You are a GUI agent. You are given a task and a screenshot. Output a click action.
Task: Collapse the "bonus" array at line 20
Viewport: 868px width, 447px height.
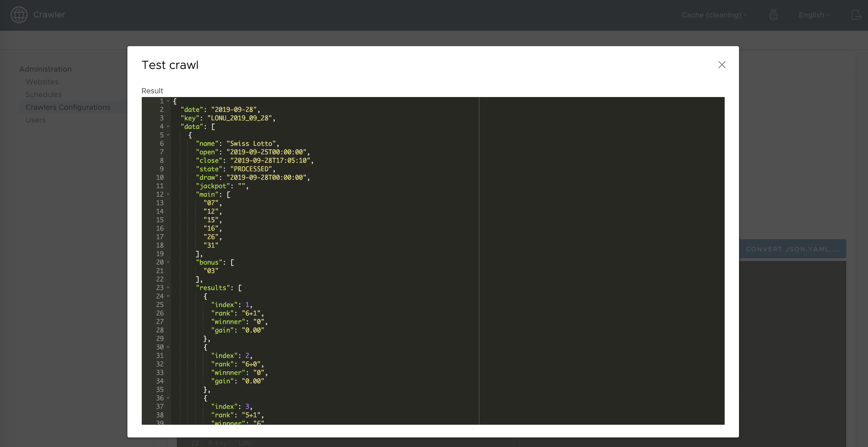click(x=168, y=262)
